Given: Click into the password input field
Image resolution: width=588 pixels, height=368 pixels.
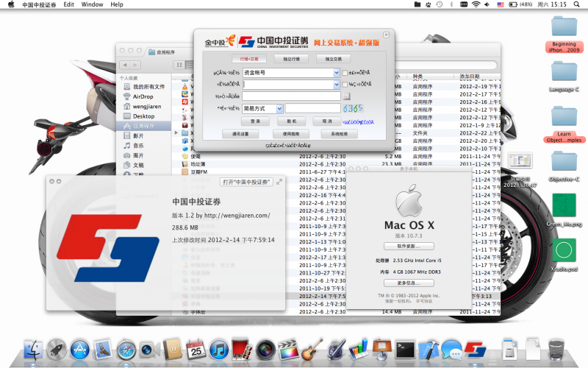Looking at the screenshot, I should (292, 96).
